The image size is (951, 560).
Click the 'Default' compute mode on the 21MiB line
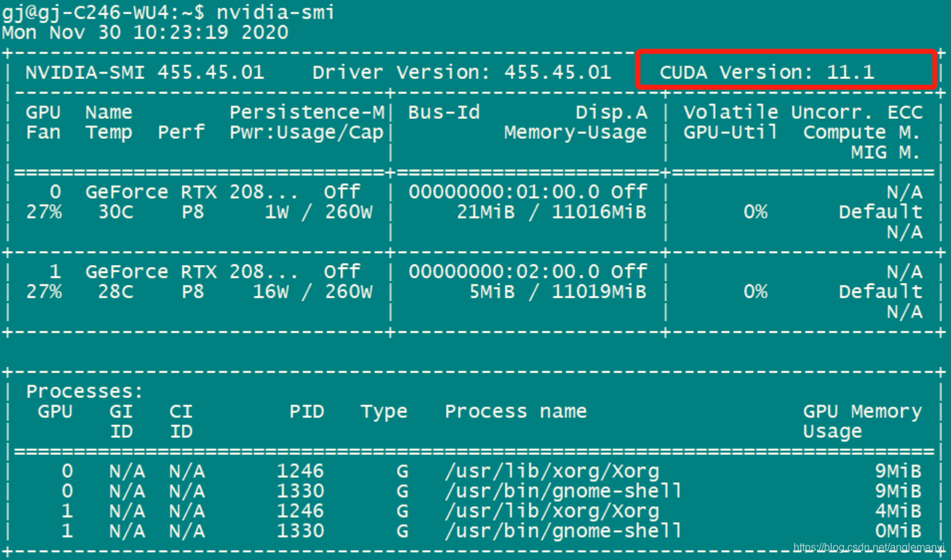coord(881,211)
